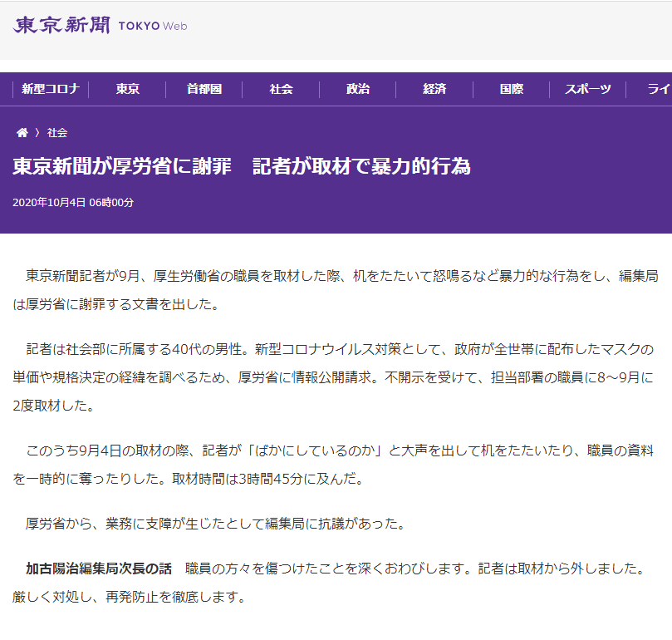Click the paragraph starting 東京新聞記者が9月
The height and width of the screenshot is (640, 672).
pos(336,290)
